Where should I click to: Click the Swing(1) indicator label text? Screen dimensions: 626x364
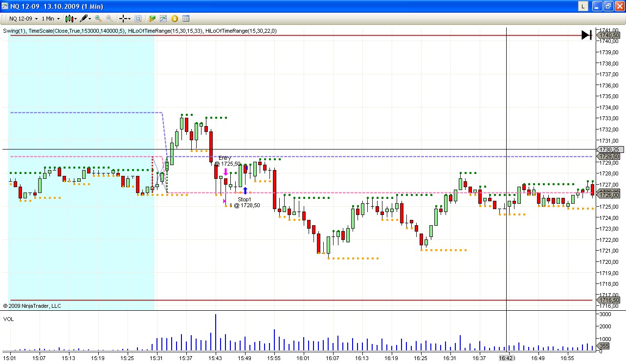14,31
